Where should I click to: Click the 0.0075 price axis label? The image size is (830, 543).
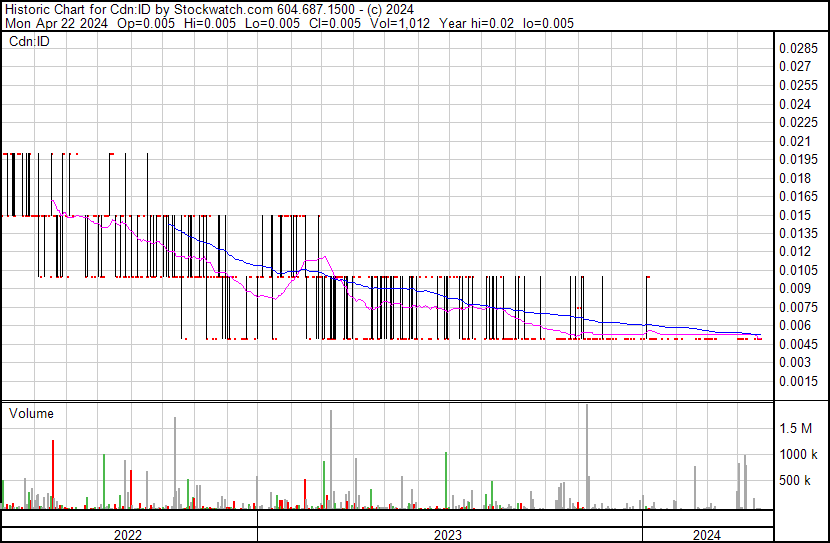point(798,307)
